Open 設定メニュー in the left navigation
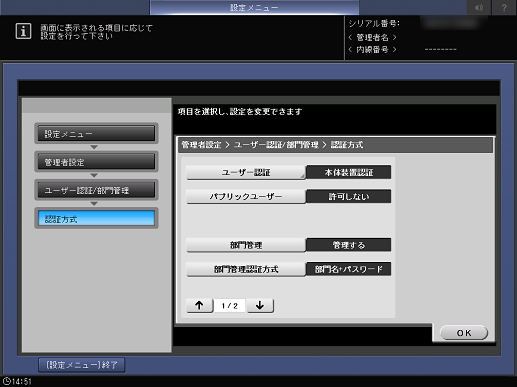The width and height of the screenshot is (517, 387). (x=96, y=134)
